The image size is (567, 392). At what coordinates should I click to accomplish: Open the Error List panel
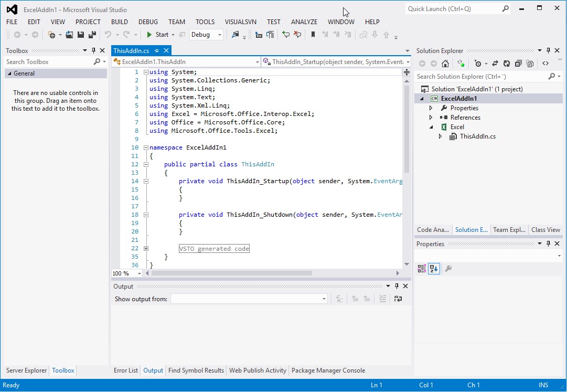click(x=125, y=370)
